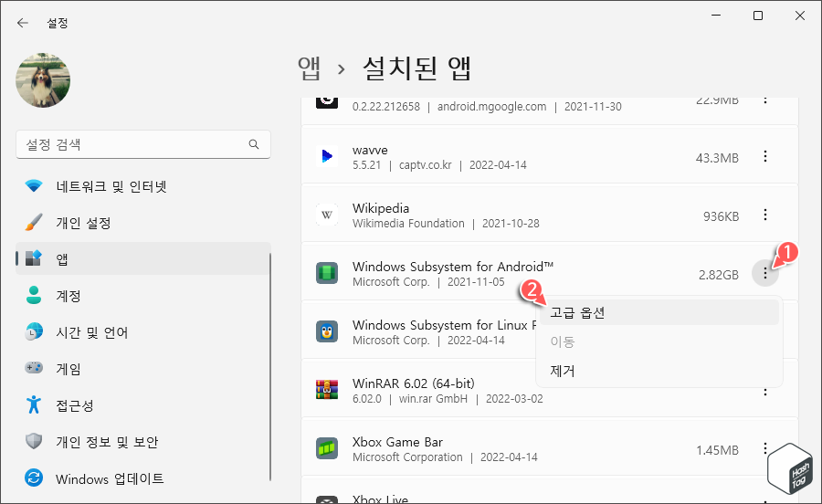Click the Windows Subsystem for Android icon
The image size is (822, 504).
click(327, 274)
